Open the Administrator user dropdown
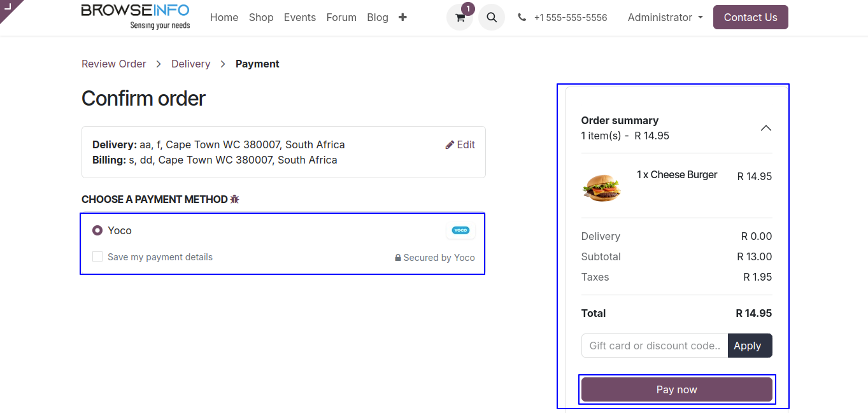Image resolution: width=868 pixels, height=413 pixels. (x=665, y=17)
